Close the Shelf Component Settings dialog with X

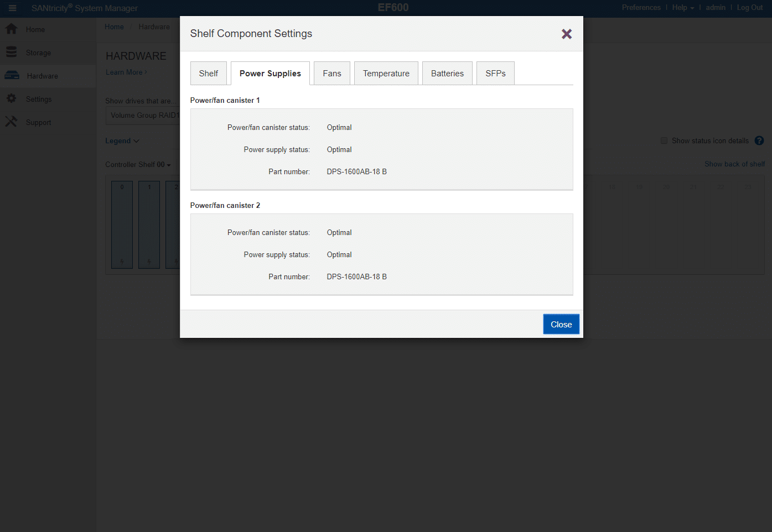[567, 34]
